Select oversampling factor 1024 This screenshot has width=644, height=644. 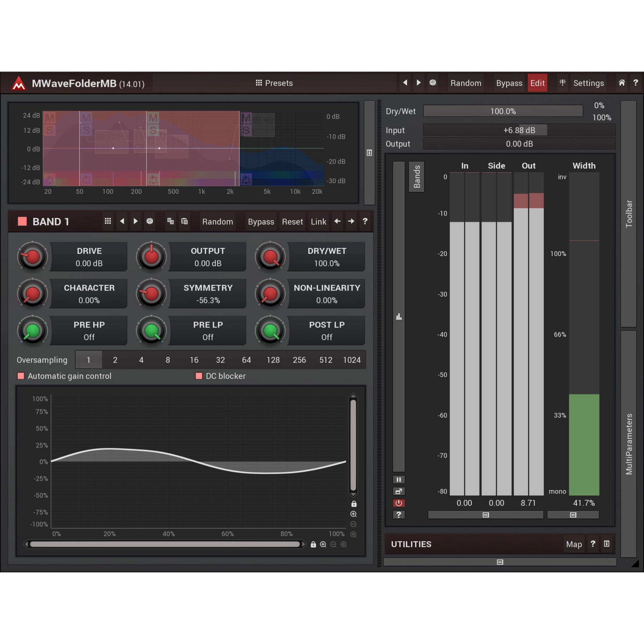352,360
